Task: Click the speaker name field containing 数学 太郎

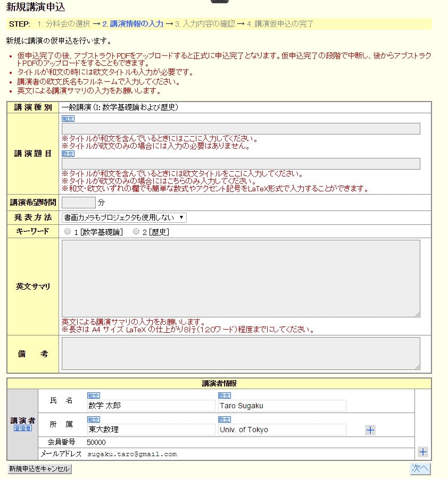Action: (151, 406)
